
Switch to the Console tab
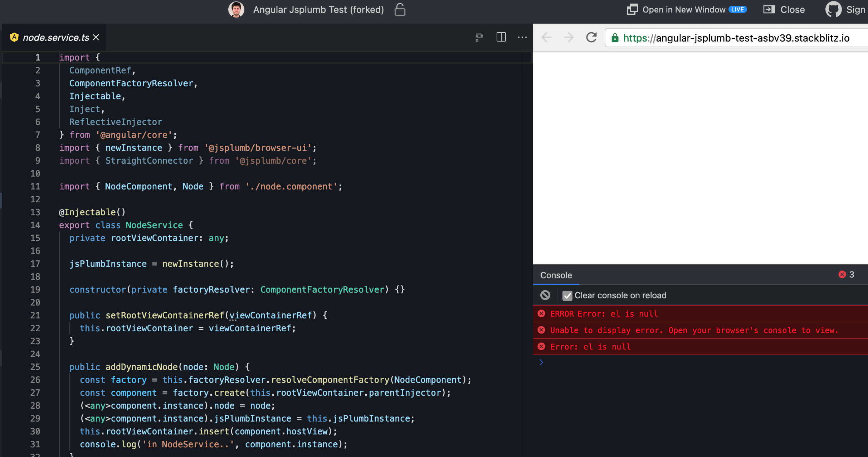pyautogui.click(x=555, y=275)
